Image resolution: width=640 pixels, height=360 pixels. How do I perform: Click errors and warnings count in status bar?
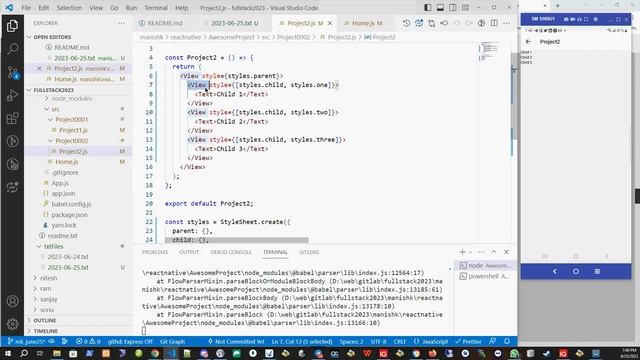point(88,341)
